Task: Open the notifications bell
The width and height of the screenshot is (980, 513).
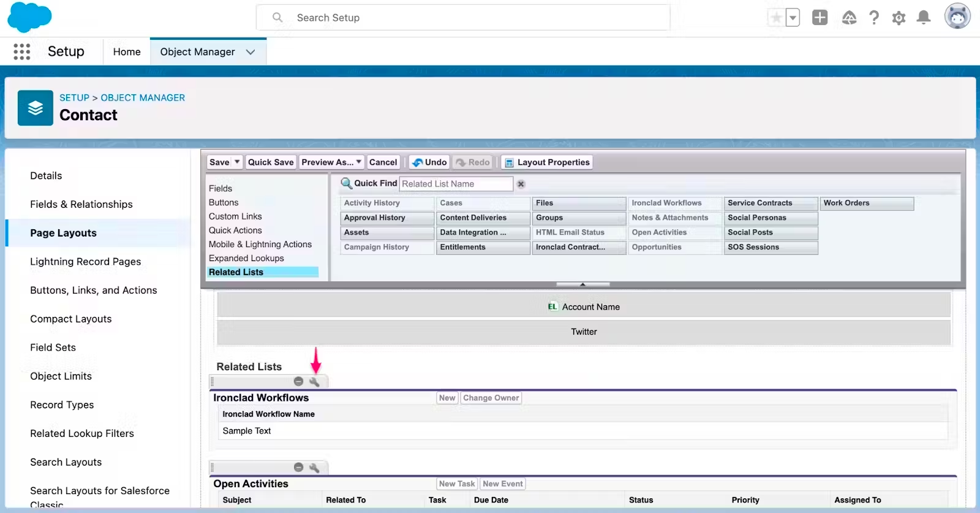Action: (924, 18)
